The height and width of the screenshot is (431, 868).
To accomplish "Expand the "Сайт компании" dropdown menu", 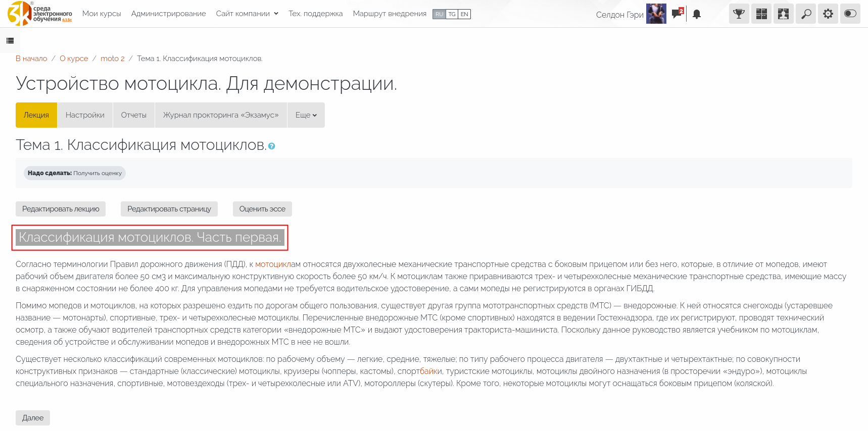I will coord(247,14).
